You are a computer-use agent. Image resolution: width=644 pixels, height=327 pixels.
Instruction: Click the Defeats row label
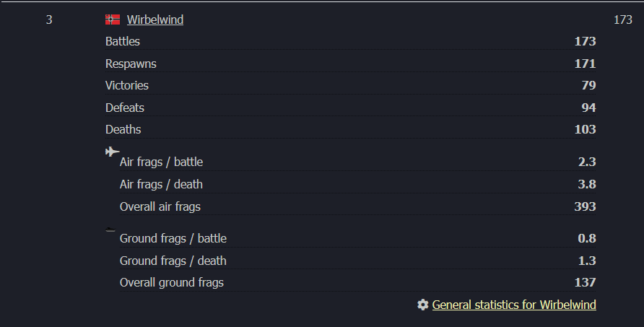pos(125,108)
